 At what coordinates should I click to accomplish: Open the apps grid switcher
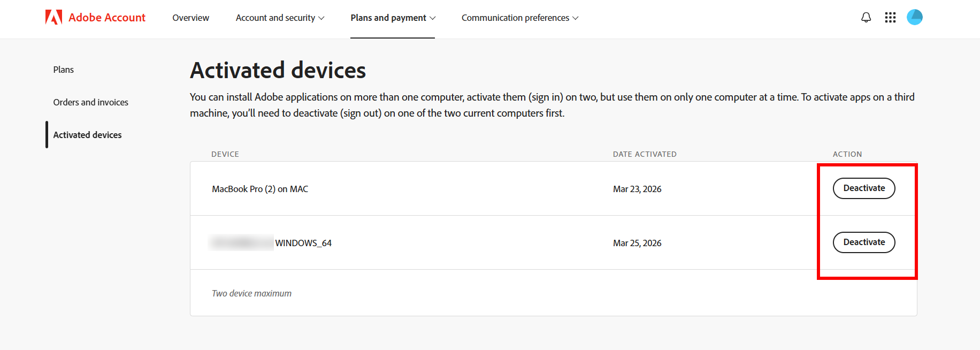point(890,18)
